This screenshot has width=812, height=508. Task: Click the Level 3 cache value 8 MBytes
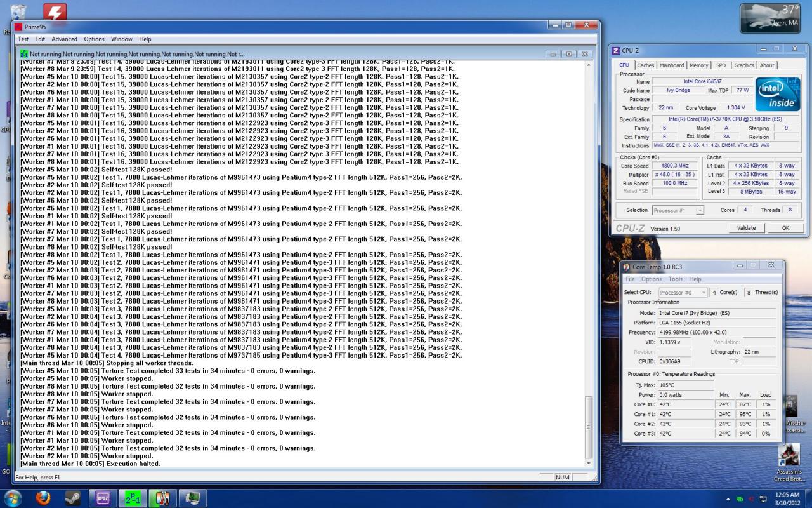click(x=750, y=192)
